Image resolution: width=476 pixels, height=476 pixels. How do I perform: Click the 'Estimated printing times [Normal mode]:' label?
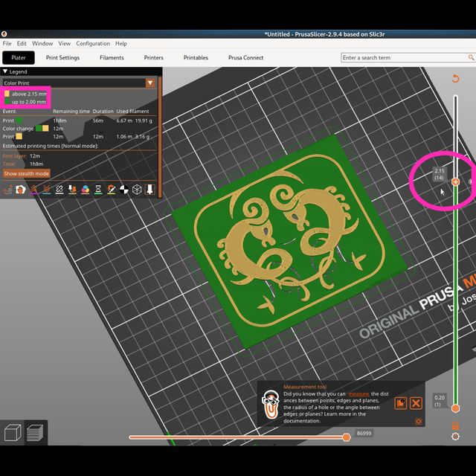(x=51, y=146)
